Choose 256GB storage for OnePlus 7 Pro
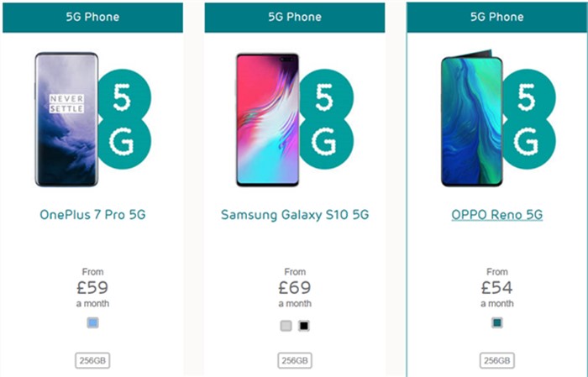Viewport: 588px width, 377px height. coord(92,360)
